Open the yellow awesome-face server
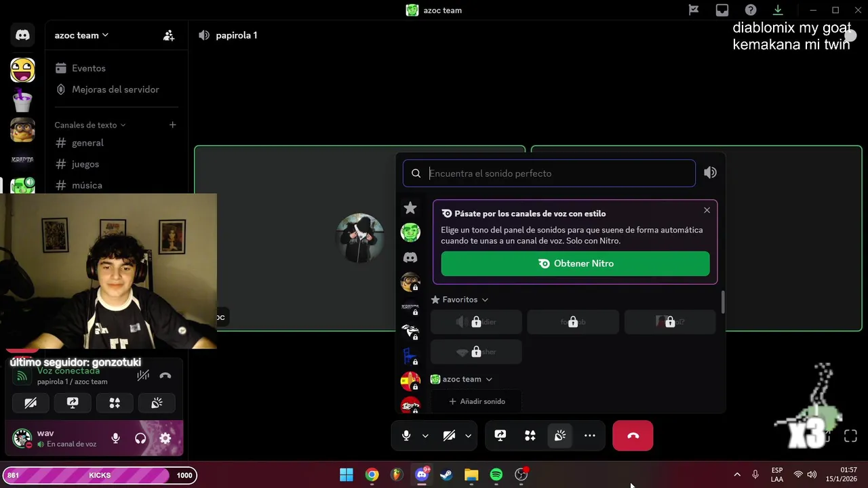The width and height of the screenshot is (868, 488). click(x=22, y=70)
